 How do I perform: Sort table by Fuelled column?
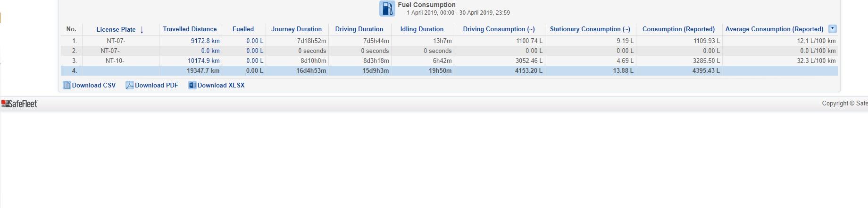[243, 29]
